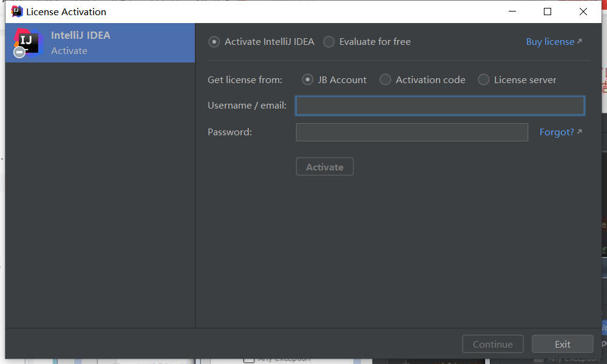Click the external arrow beside Buy license

tap(580, 41)
